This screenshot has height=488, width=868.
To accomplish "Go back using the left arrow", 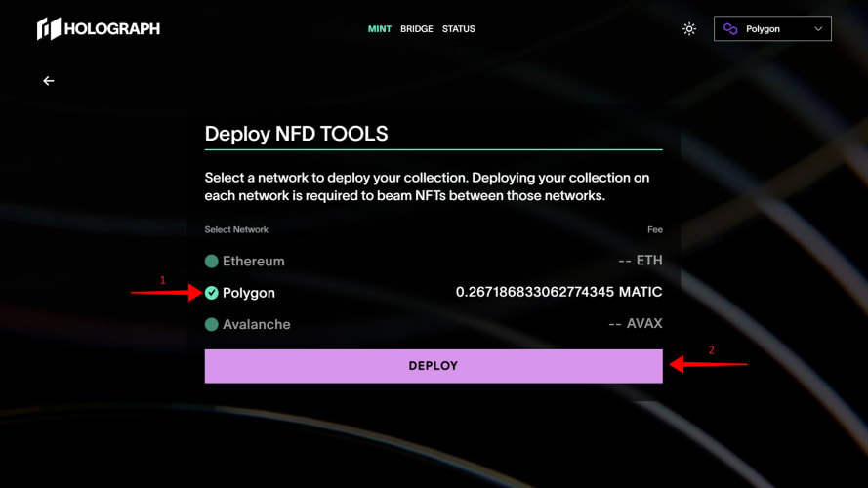I will click(49, 81).
